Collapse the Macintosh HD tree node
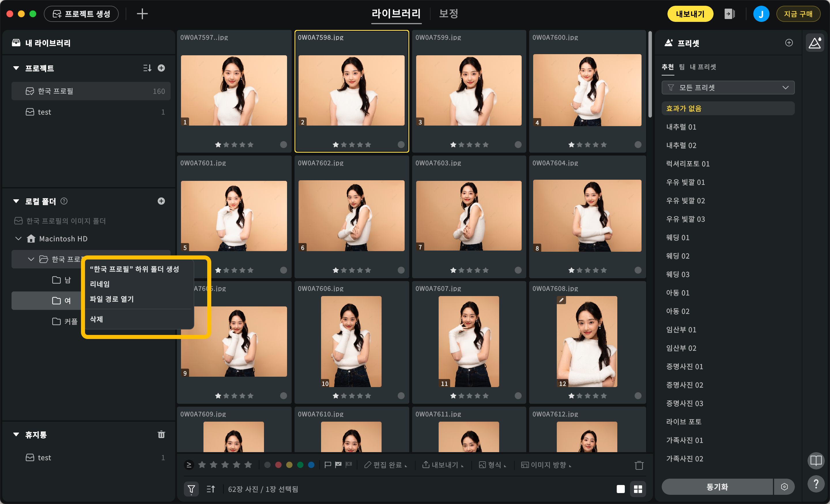The width and height of the screenshot is (830, 504). click(18, 239)
